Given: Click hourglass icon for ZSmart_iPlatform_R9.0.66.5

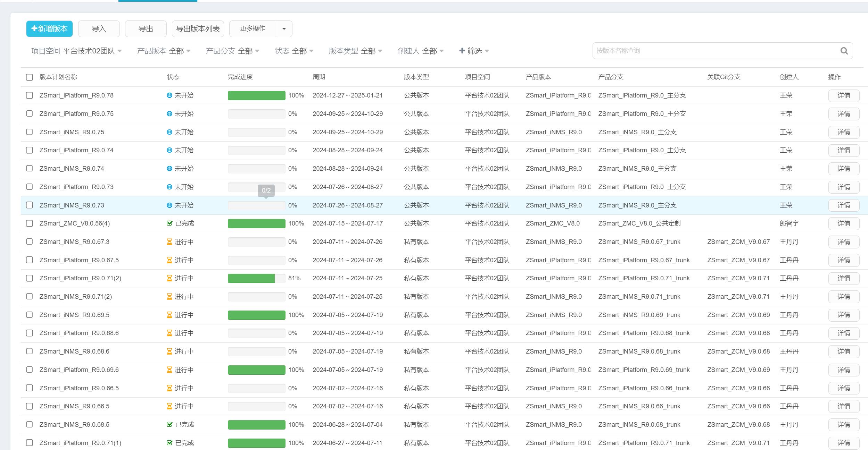Looking at the screenshot, I should (170, 388).
